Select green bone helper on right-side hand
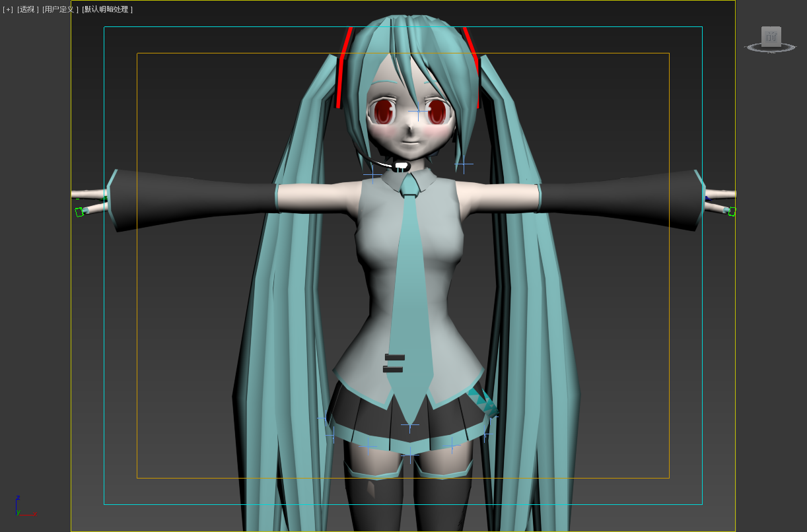The height and width of the screenshot is (532, 807). click(x=732, y=211)
